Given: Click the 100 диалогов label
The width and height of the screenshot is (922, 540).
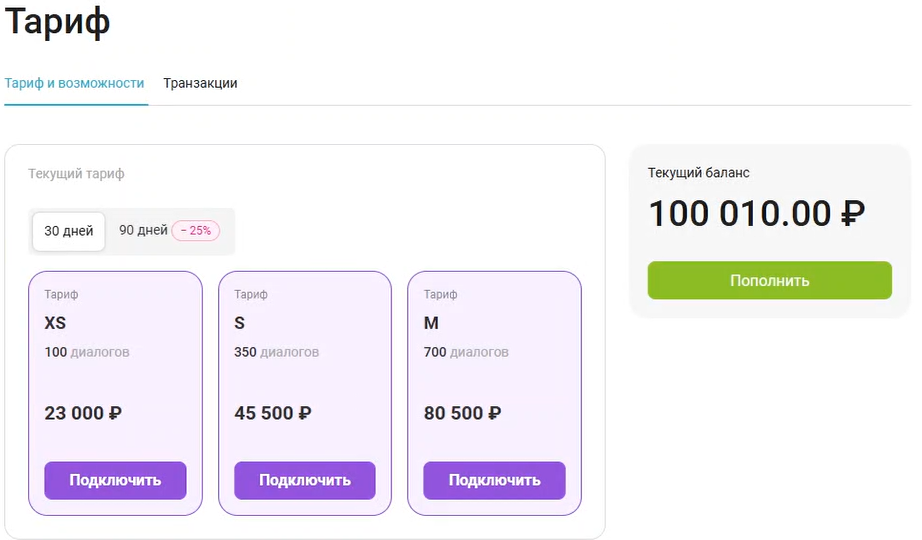Looking at the screenshot, I should coord(87,352).
